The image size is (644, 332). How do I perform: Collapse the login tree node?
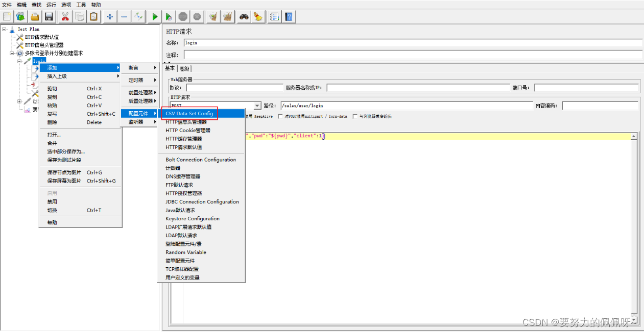pyautogui.click(x=19, y=61)
